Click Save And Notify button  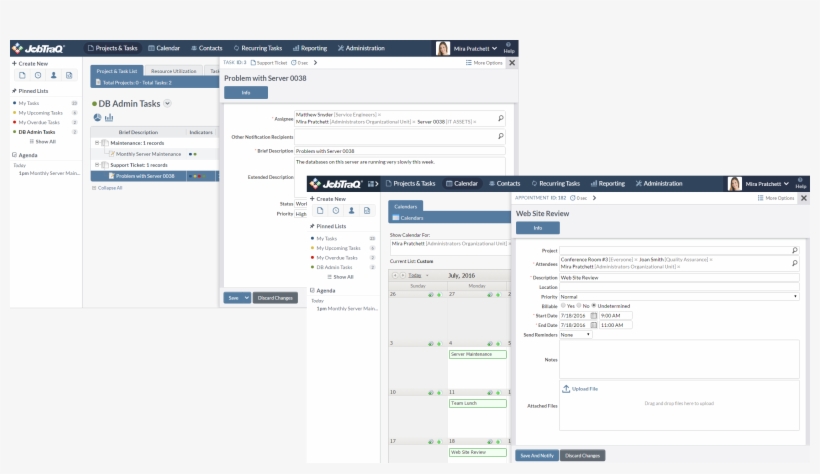[x=537, y=456]
